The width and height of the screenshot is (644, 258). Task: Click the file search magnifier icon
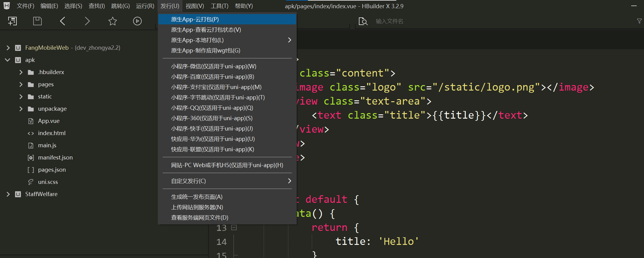tap(363, 21)
